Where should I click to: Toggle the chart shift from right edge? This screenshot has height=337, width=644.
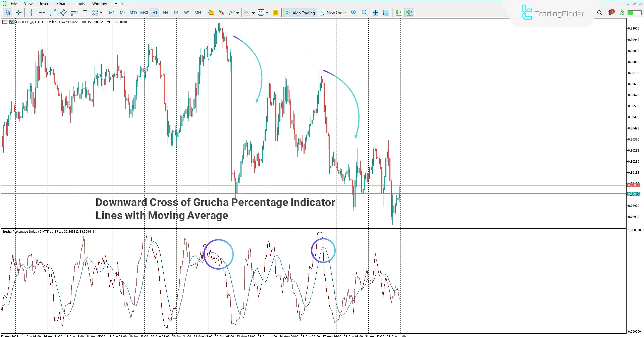coord(409,12)
